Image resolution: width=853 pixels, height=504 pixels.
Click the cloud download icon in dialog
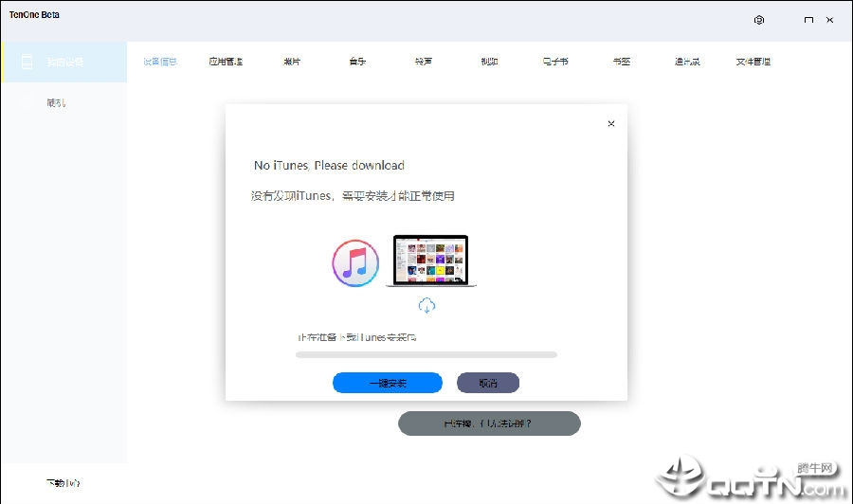click(x=426, y=306)
